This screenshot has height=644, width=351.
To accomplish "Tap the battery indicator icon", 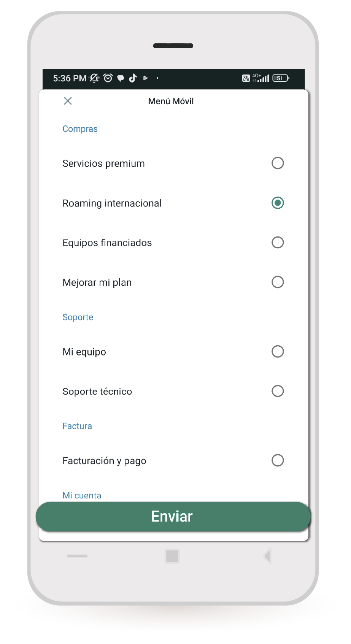I will pyautogui.click(x=281, y=78).
